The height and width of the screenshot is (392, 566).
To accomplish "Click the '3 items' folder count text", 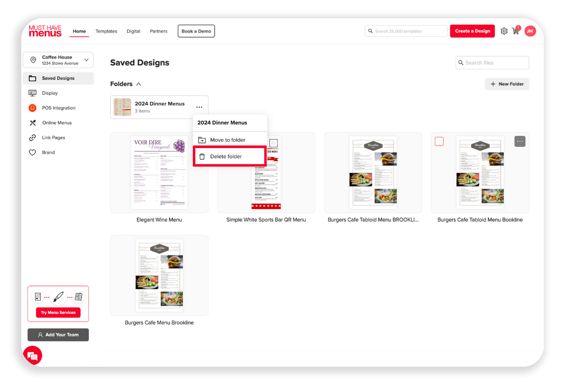I will 142,111.
